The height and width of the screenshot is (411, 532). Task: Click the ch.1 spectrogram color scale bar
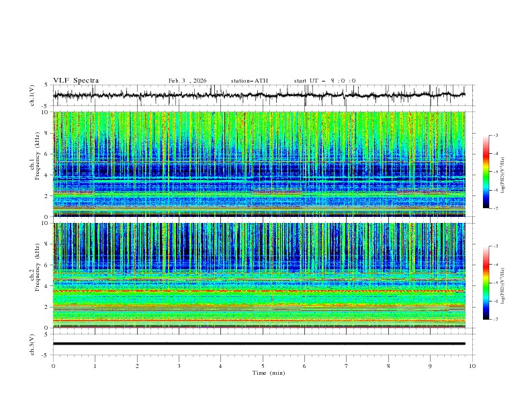point(486,172)
